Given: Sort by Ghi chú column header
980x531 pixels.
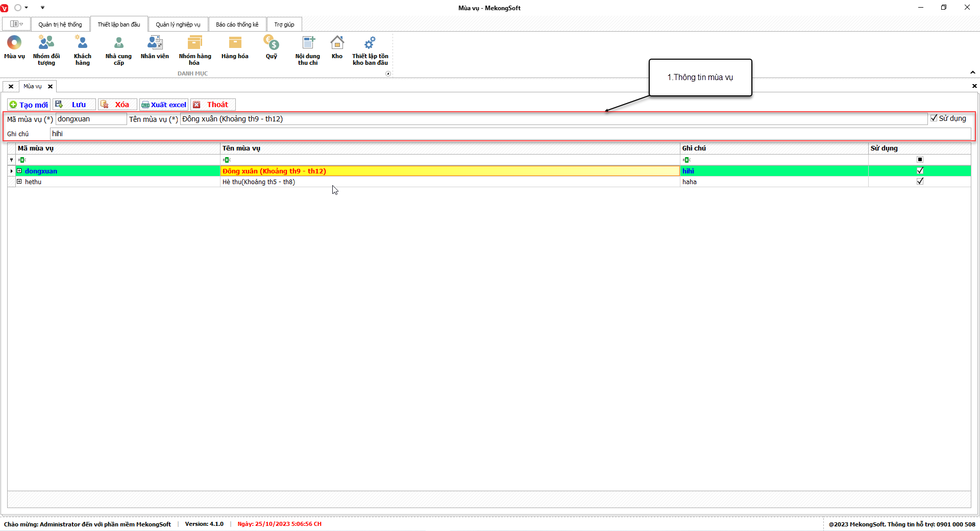Looking at the screenshot, I should [x=774, y=148].
